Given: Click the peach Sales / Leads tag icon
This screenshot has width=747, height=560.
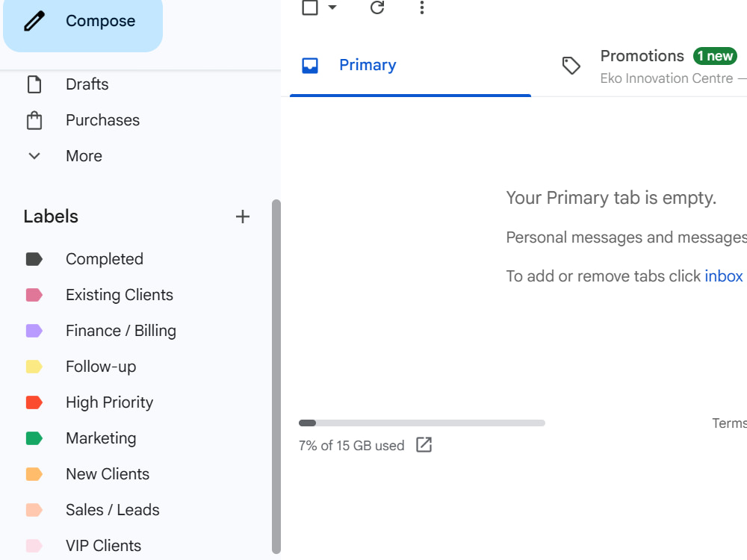Looking at the screenshot, I should tap(34, 509).
